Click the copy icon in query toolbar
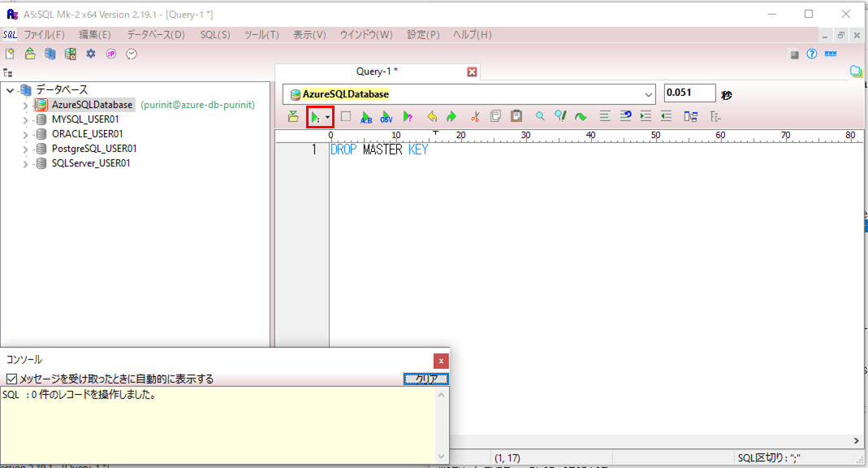This screenshot has width=868, height=468. tap(495, 115)
